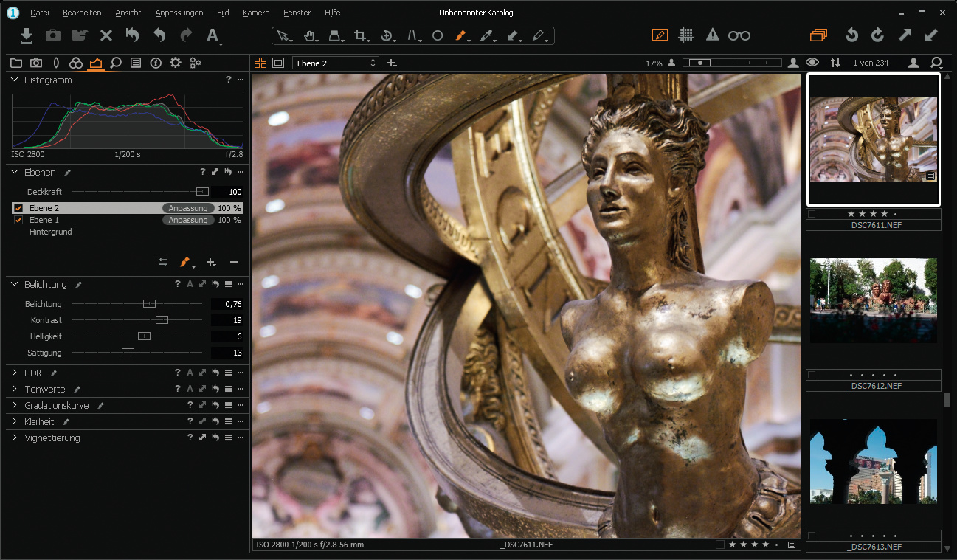This screenshot has width=957, height=560.
Task: Click the import images arrow icon
Action: pyautogui.click(x=26, y=35)
